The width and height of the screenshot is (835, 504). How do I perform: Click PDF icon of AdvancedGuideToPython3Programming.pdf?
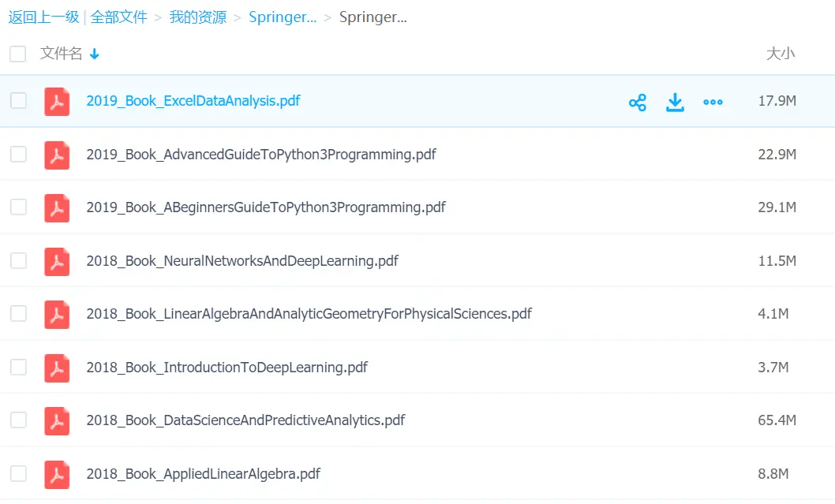[57, 155]
